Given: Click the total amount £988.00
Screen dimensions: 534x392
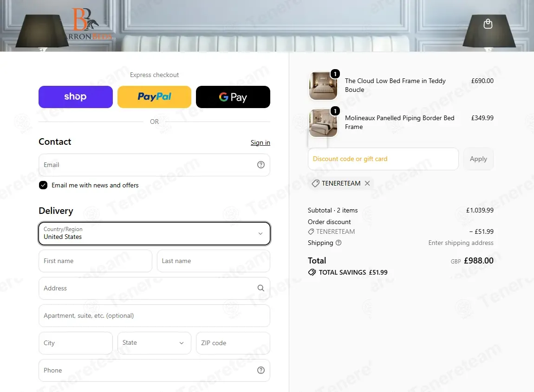Looking at the screenshot, I should pyautogui.click(x=478, y=261).
